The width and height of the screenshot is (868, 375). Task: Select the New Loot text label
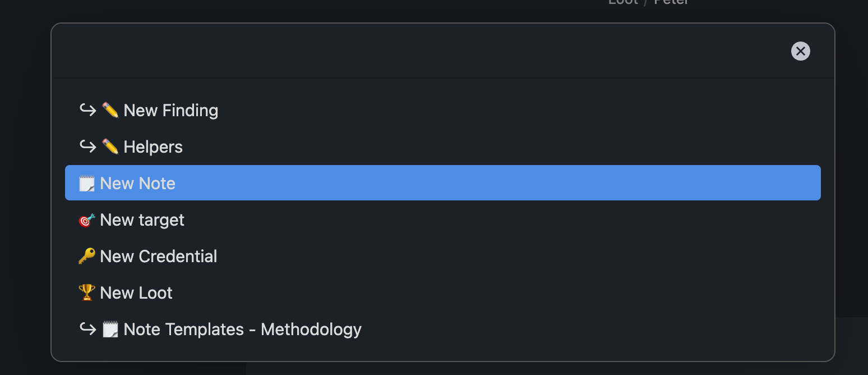(136, 293)
